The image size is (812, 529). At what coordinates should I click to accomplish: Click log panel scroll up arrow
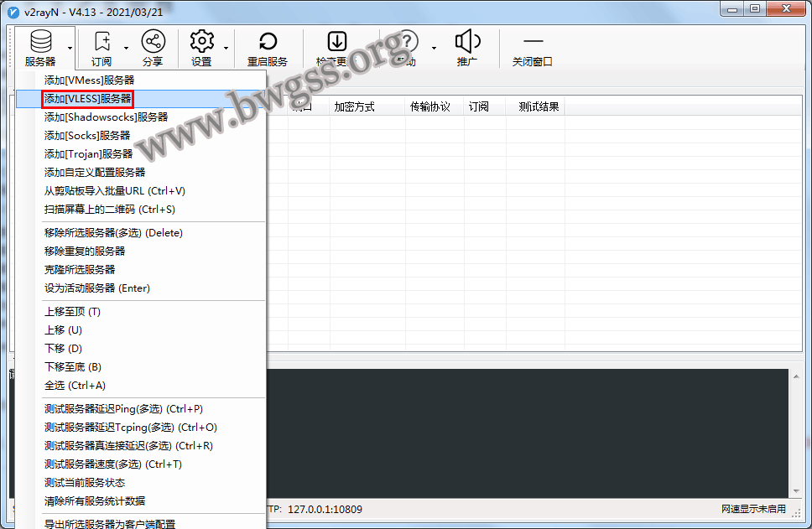(x=796, y=376)
